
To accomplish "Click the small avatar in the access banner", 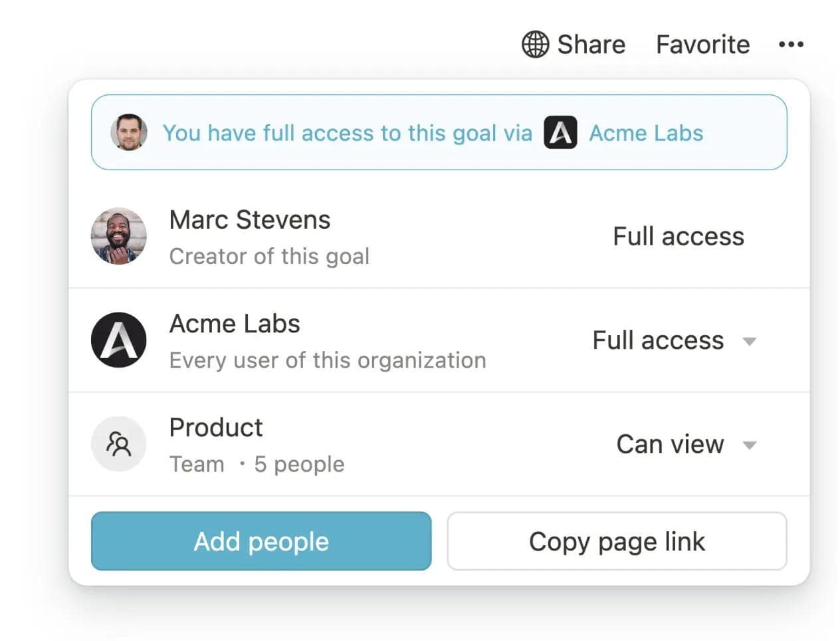I will pos(129,132).
